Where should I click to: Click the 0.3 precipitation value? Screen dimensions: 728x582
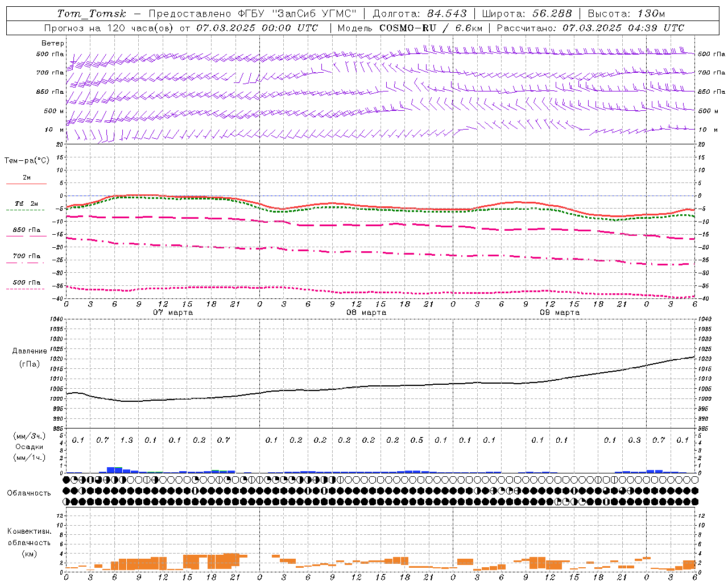[634, 440]
